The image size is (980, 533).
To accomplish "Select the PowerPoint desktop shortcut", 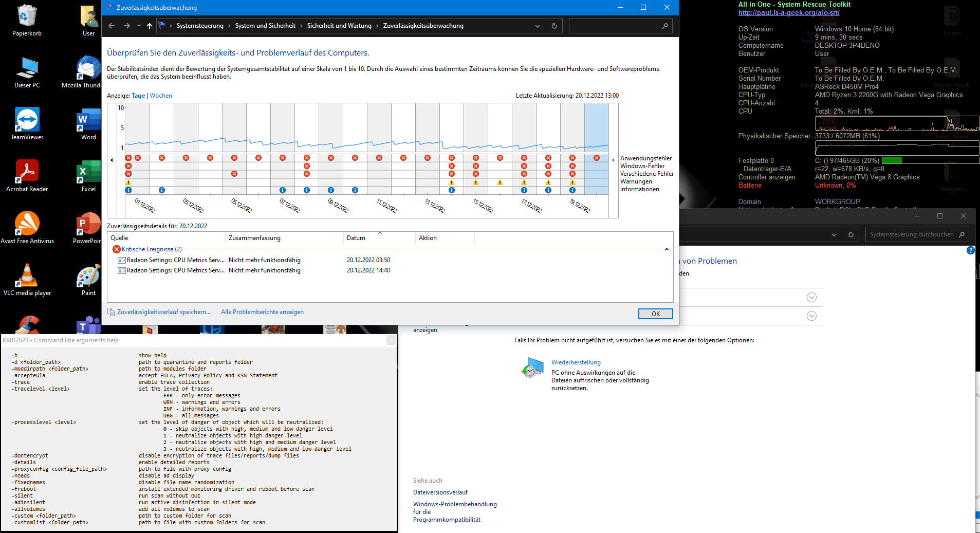I will [87, 228].
